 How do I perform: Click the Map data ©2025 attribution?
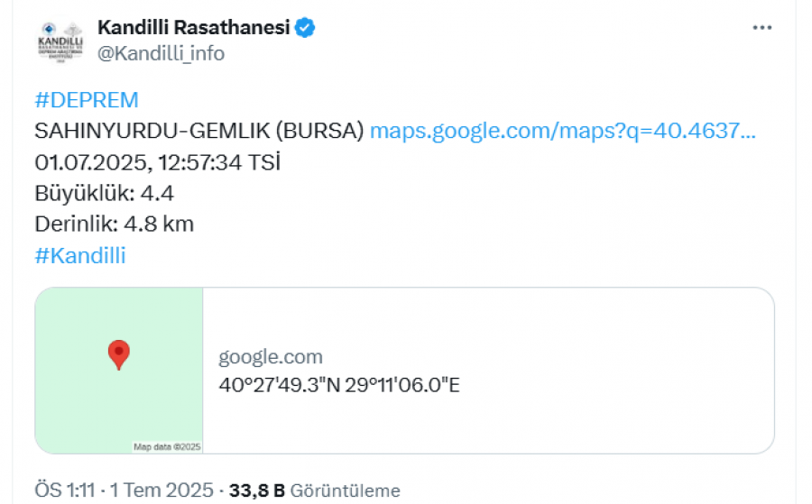(x=167, y=446)
